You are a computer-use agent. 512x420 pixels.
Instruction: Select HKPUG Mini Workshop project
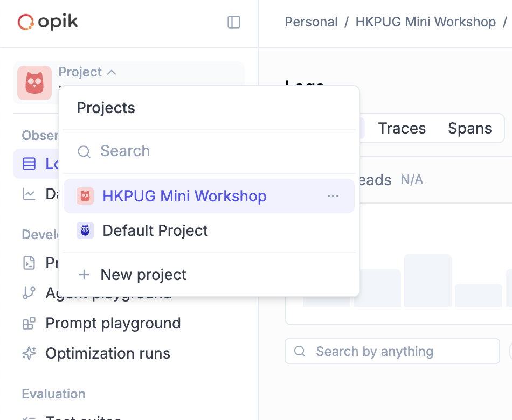coord(209,196)
